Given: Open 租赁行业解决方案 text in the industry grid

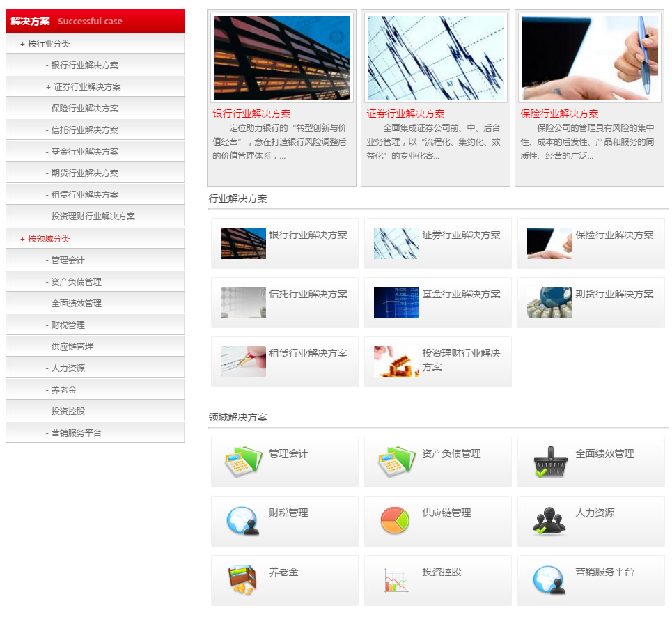Looking at the screenshot, I should pyautogui.click(x=308, y=353).
